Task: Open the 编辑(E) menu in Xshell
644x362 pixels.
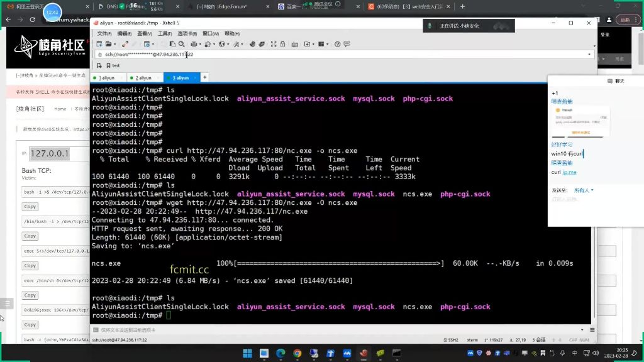Action: 125,34
